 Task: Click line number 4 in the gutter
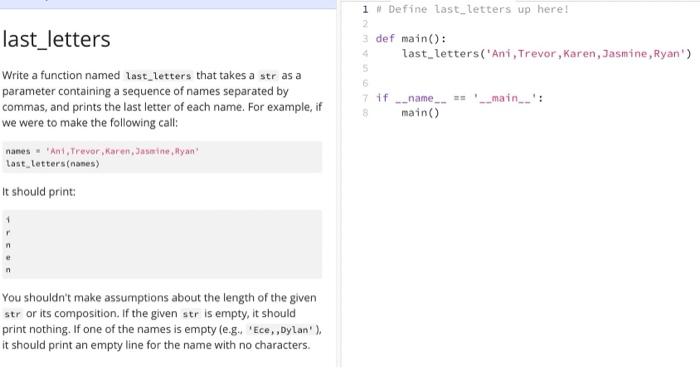(x=365, y=54)
